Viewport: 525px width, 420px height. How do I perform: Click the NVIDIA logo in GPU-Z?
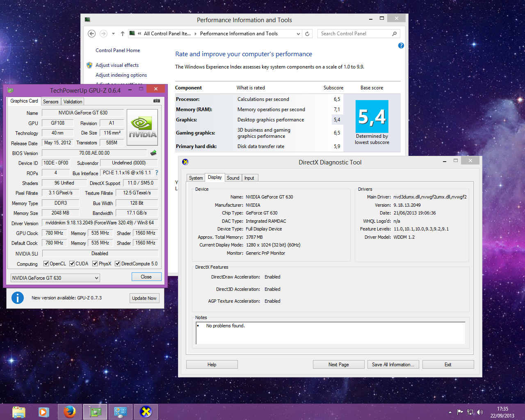pos(142,128)
